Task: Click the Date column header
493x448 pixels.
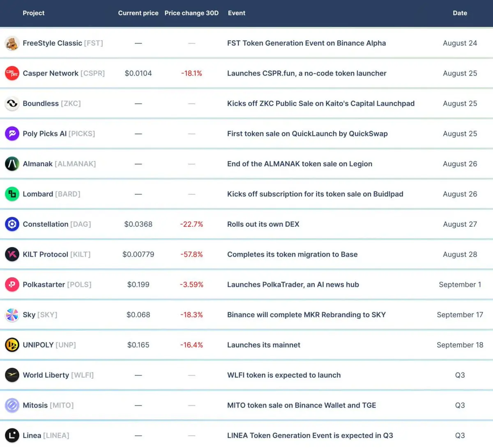Action: 460,13
